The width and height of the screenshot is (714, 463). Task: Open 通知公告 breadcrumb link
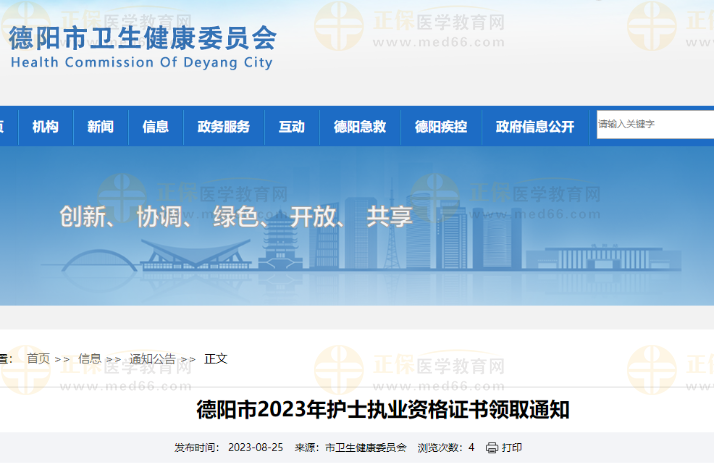(152, 358)
